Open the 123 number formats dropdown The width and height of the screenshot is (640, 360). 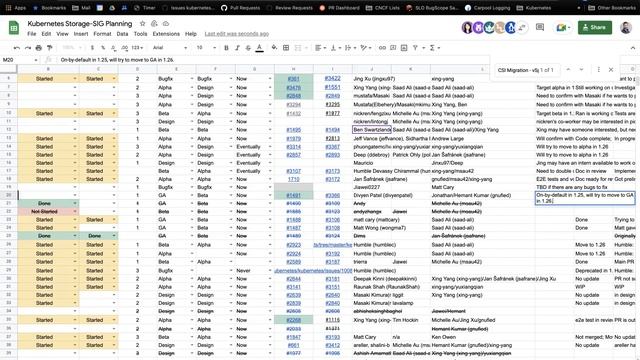point(138,48)
